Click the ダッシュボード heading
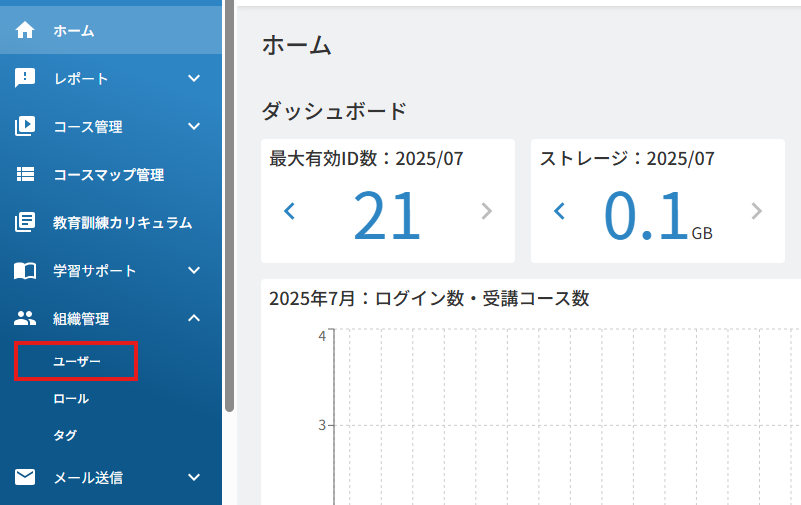 point(334,110)
